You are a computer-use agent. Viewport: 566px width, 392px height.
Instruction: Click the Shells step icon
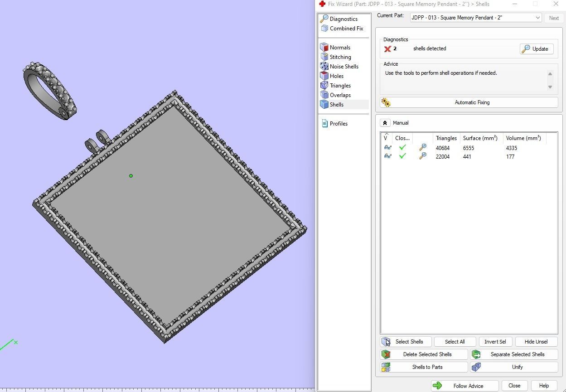coord(324,105)
